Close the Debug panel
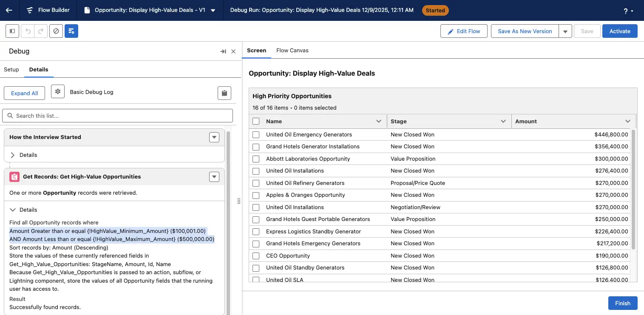 [233, 51]
